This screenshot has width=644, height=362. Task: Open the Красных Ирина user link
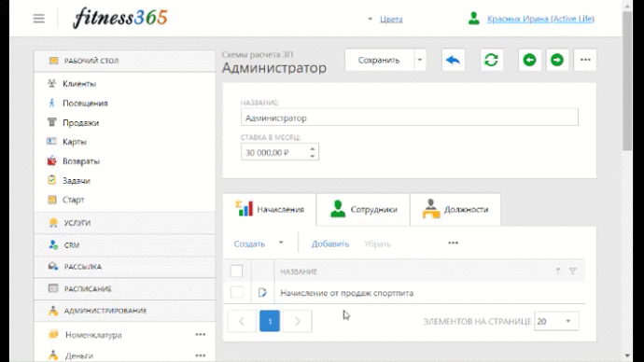540,19
